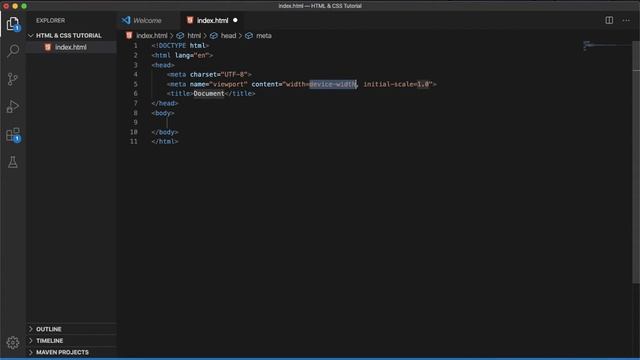
Task: Click line number 1 in gutter
Action: pyautogui.click(x=136, y=46)
